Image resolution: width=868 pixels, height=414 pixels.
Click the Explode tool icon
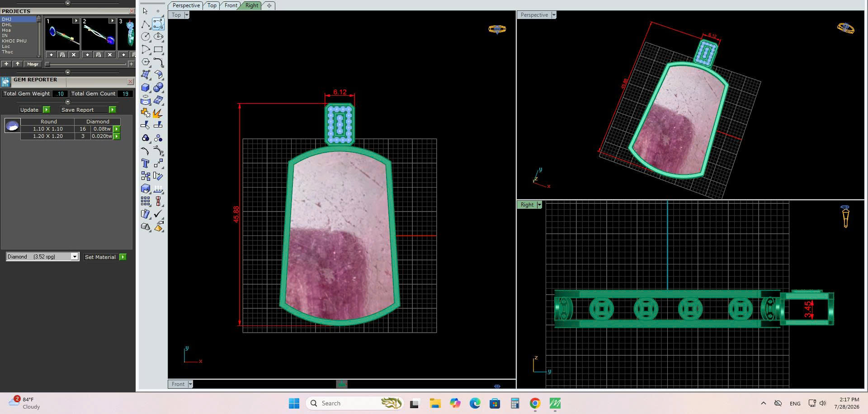(158, 113)
